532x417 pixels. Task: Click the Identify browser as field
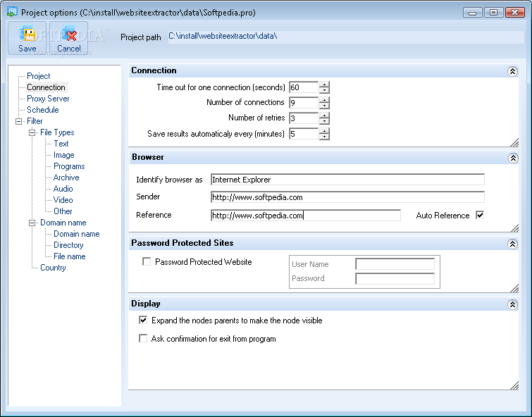click(347, 180)
